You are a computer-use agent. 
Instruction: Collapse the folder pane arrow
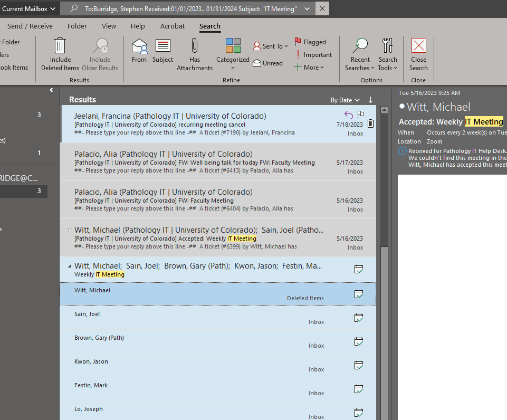(x=51, y=90)
